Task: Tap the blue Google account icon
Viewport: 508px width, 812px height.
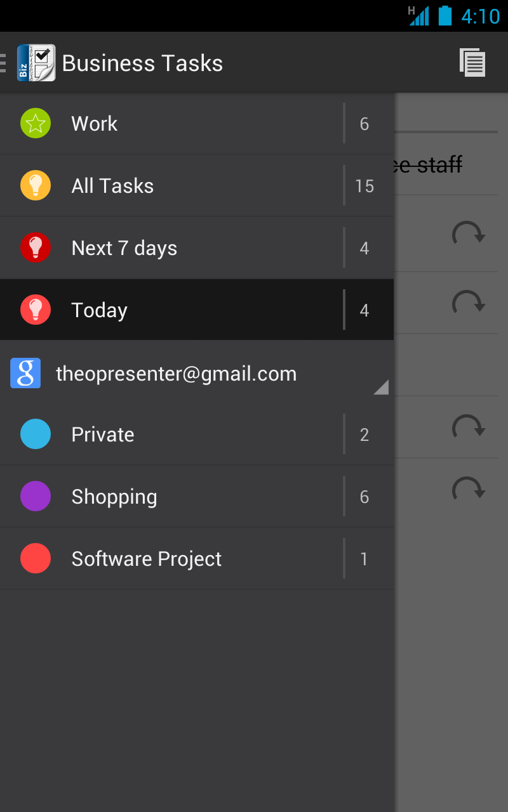Action: pyautogui.click(x=25, y=373)
